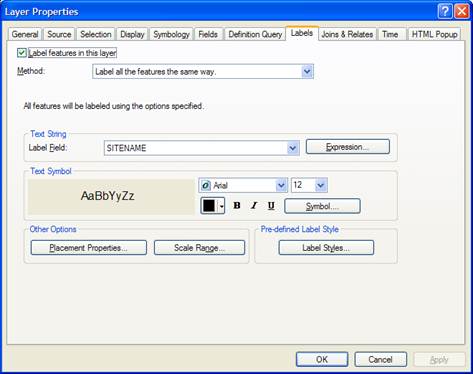Viewport: 473px width, 374px height.
Task: Open the font size 12 dropdown
Action: (x=320, y=185)
